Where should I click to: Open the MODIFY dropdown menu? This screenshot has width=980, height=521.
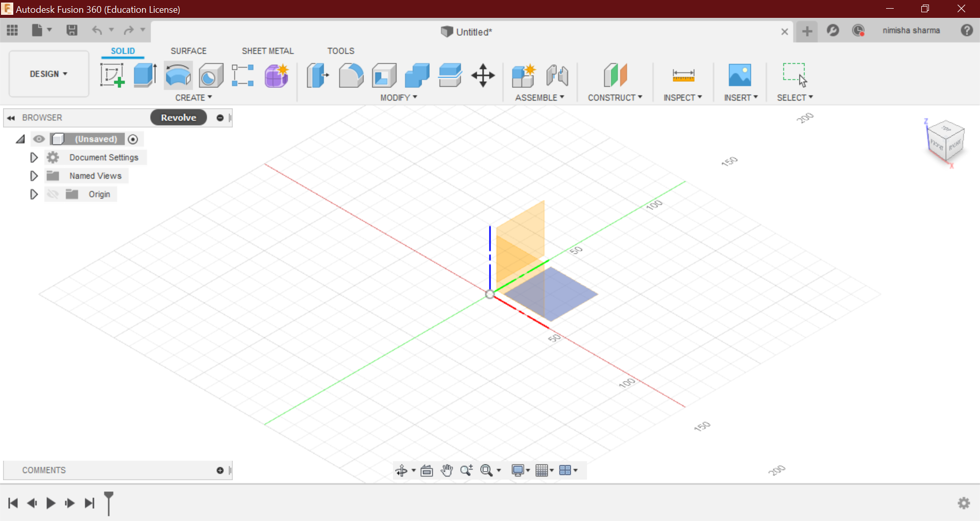399,98
